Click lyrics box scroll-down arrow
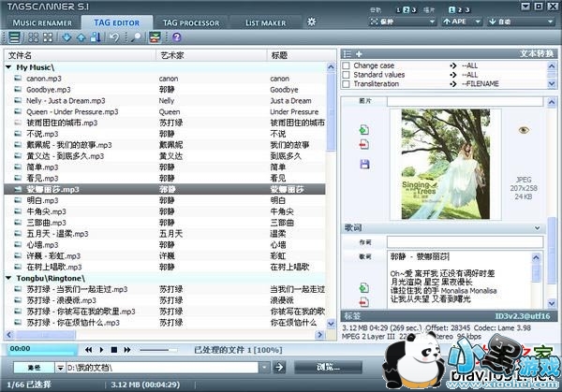Image resolution: width=562 pixels, height=392 pixels. [552, 303]
